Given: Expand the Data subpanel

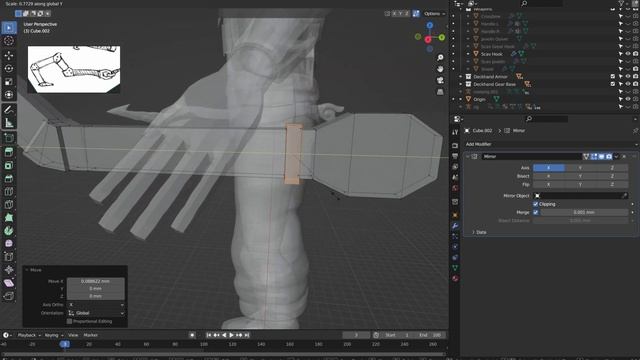Looking at the screenshot, I should (x=479, y=232).
